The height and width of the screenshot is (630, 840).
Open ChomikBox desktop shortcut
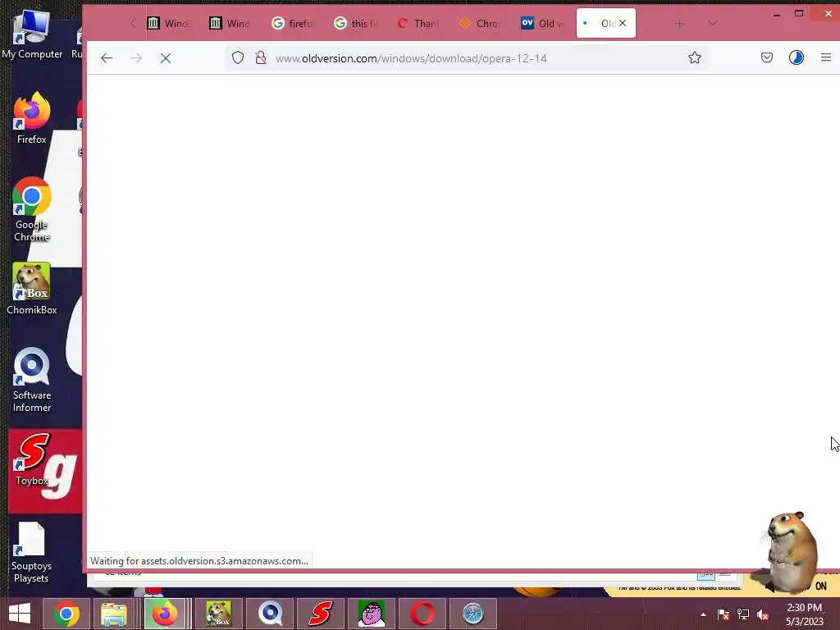tap(32, 289)
